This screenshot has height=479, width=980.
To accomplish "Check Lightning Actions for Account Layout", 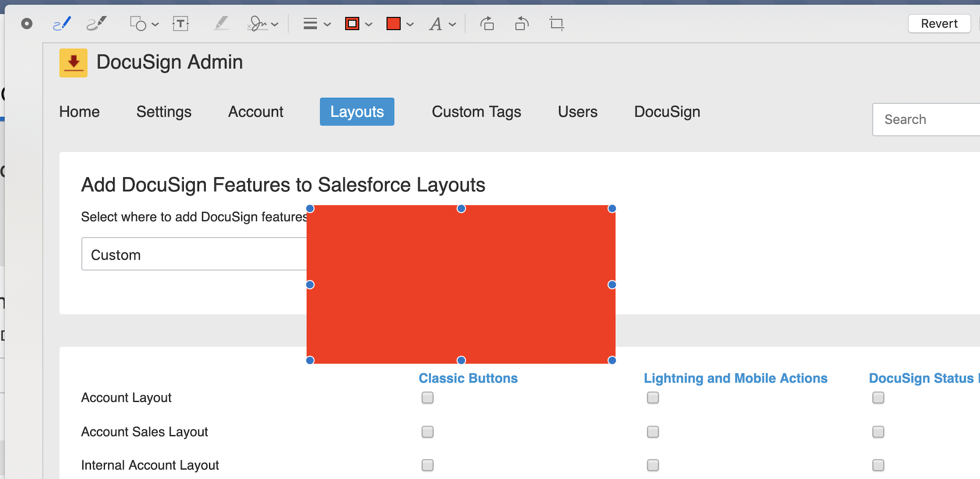I will click(x=653, y=398).
